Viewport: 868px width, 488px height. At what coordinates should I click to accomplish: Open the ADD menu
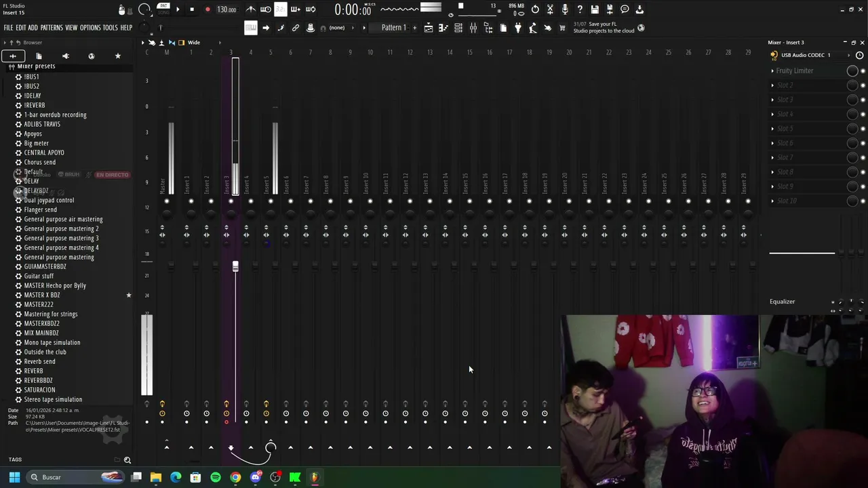33,28
